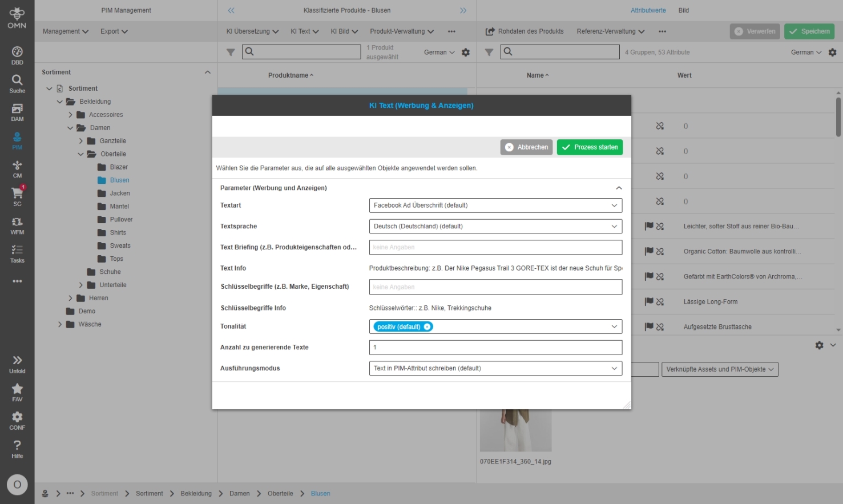Open the WFM workflow icon
Screen dimensions: 843x504
[x=17, y=225]
